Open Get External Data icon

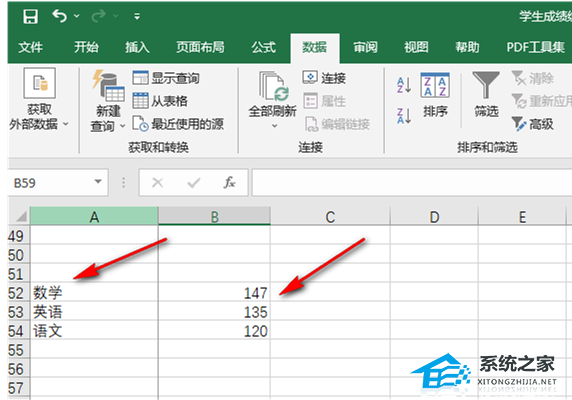click(39, 83)
